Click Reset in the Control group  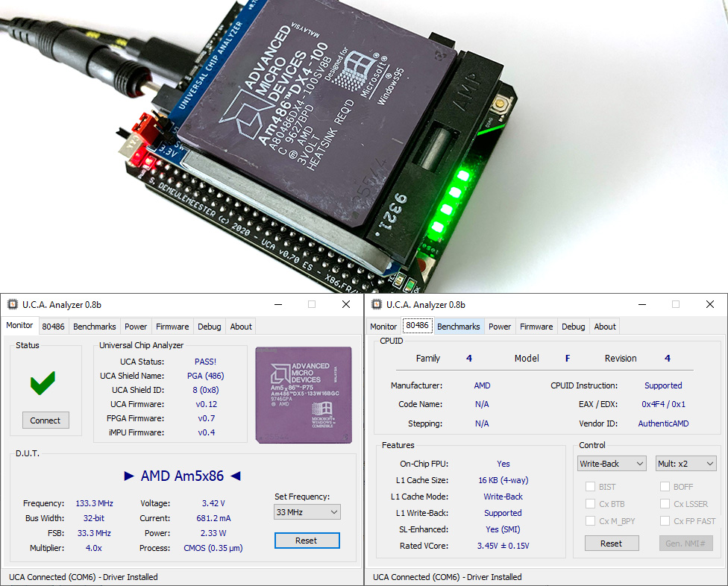(x=612, y=544)
